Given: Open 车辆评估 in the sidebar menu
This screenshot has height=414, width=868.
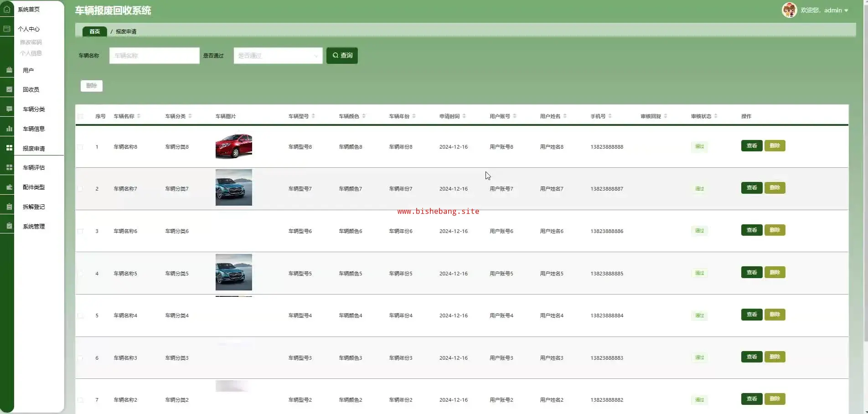Looking at the screenshot, I should (x=34, y=167).
